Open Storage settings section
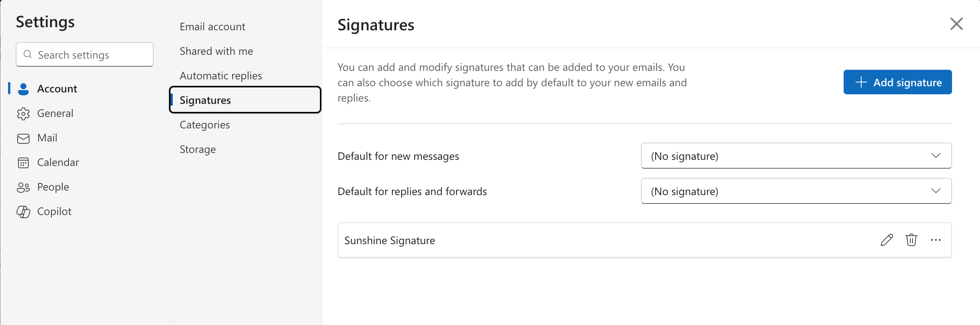This screenshot has height=325, width=980. tap(198, 149)
